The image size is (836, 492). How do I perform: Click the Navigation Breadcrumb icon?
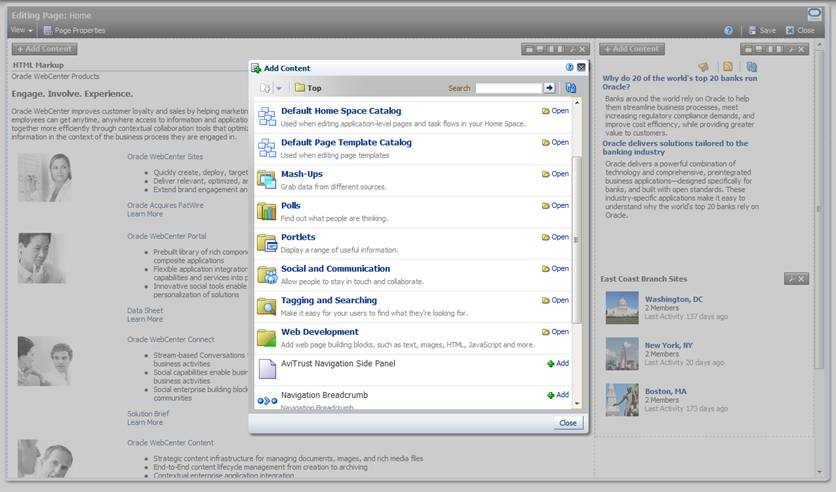pyautogui.click(x=267, y=401)
